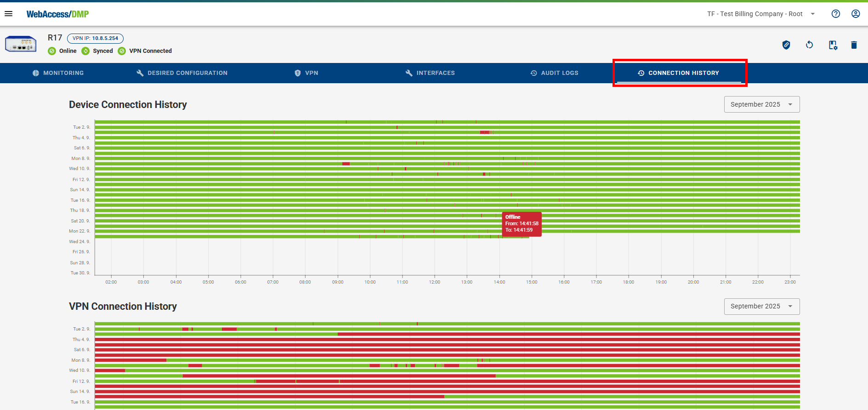Select the Interfaces tab
Viewport: 868px width, 410px height.
tap(430, 73)
